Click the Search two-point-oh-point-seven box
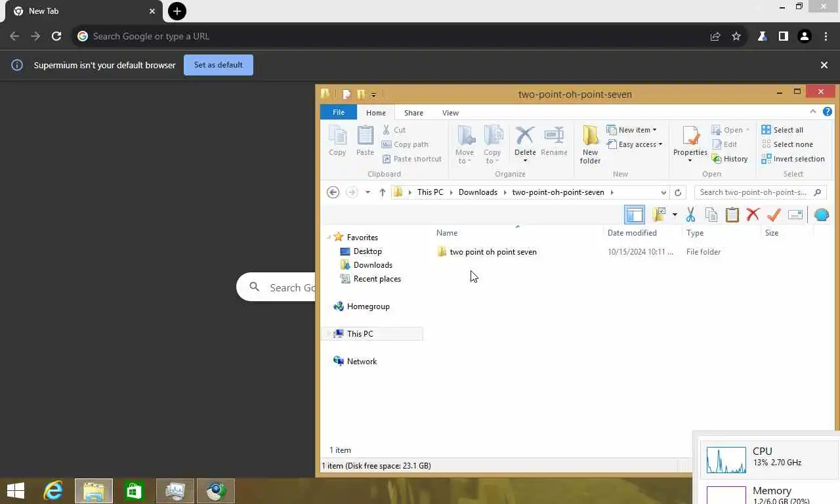Viewport: 840px width, 504px height. 760,192
